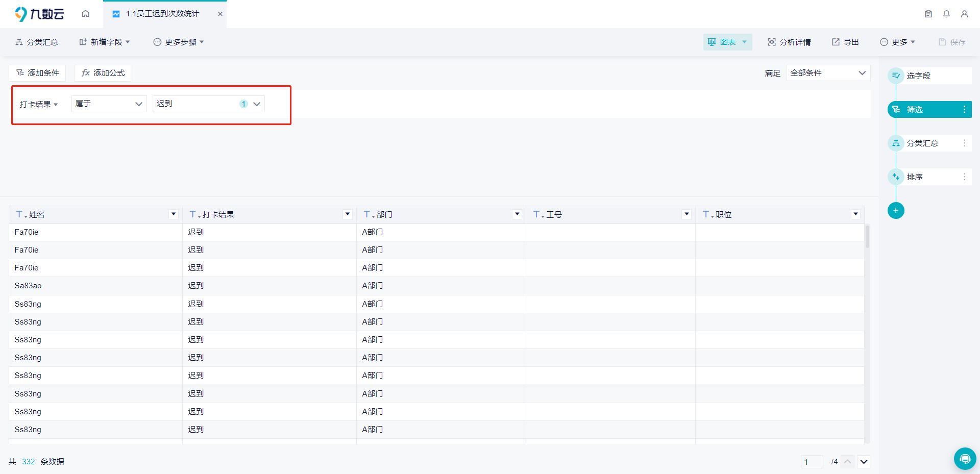The image size is (980, 474).
Task: Go to the next page arrow
Action: [864, 462]
